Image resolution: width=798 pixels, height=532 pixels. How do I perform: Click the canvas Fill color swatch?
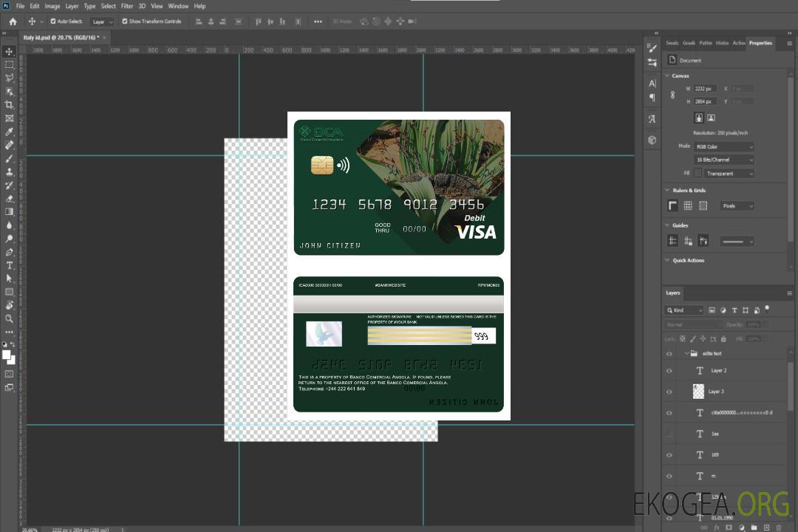pyautogui.click(x=698, y=173)
